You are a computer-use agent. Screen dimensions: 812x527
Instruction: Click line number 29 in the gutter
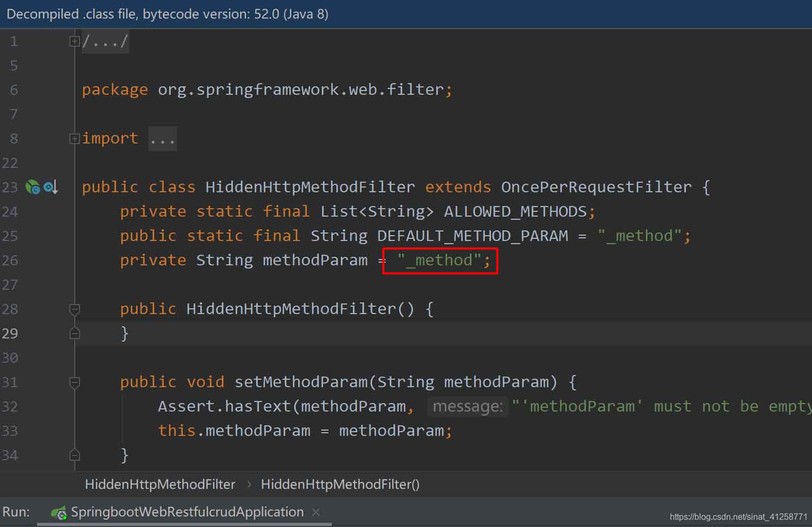10,334
